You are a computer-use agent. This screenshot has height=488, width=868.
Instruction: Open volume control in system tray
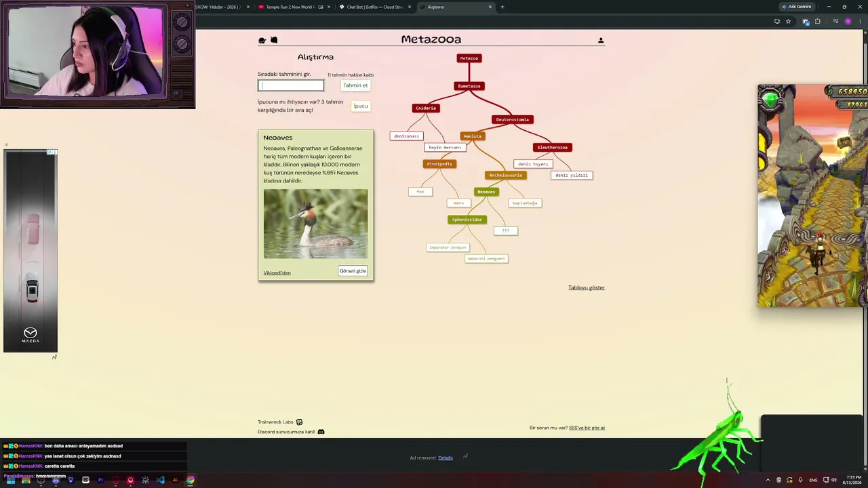[x=834, y=480]
